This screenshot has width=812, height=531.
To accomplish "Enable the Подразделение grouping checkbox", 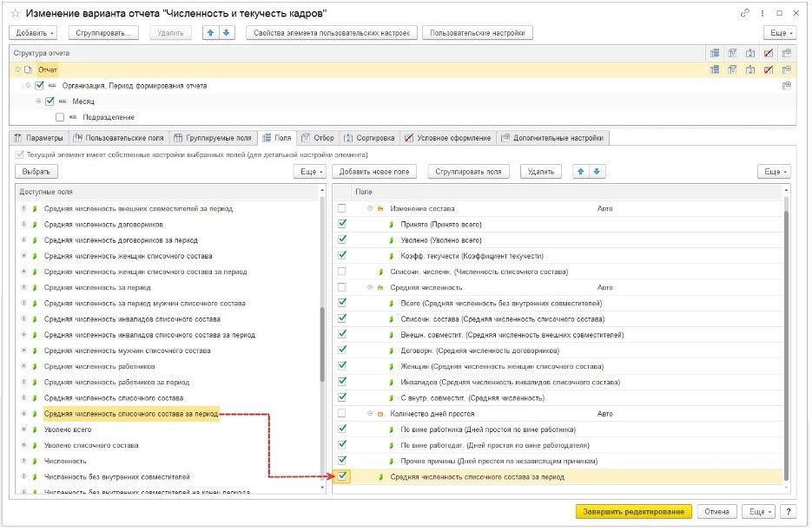I will point(60,117).
